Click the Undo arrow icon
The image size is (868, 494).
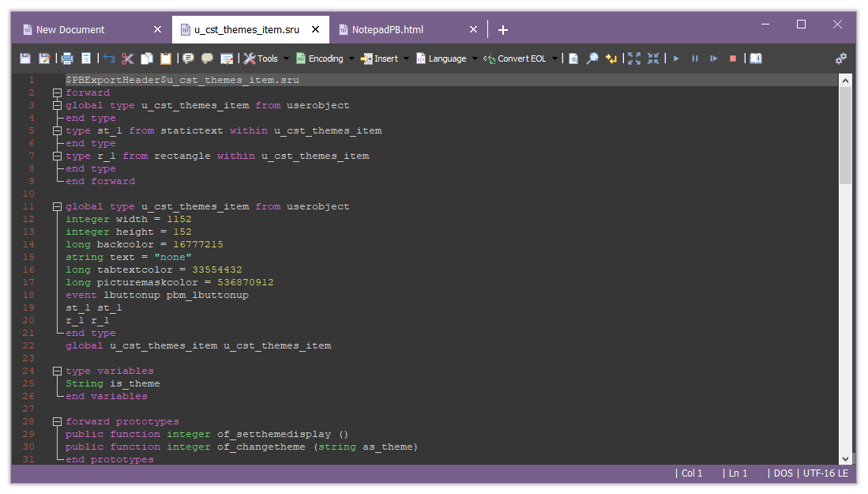pos(109,58)
